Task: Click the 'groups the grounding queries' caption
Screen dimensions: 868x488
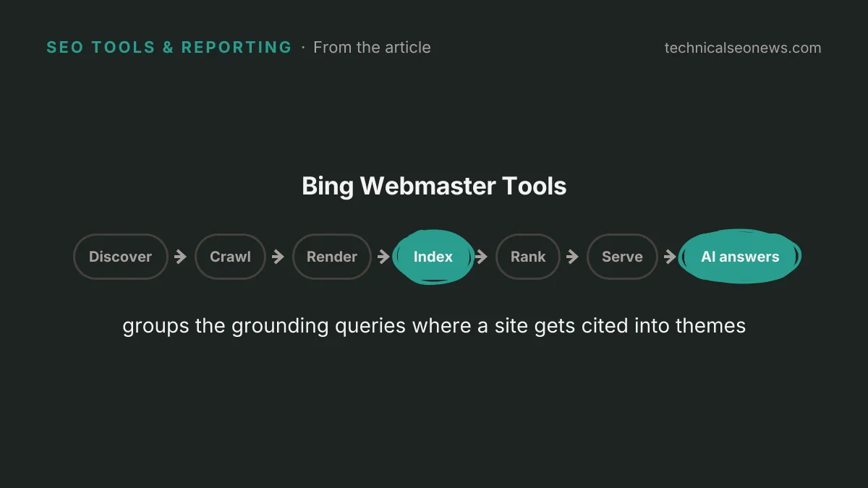Action: (434, 326)
